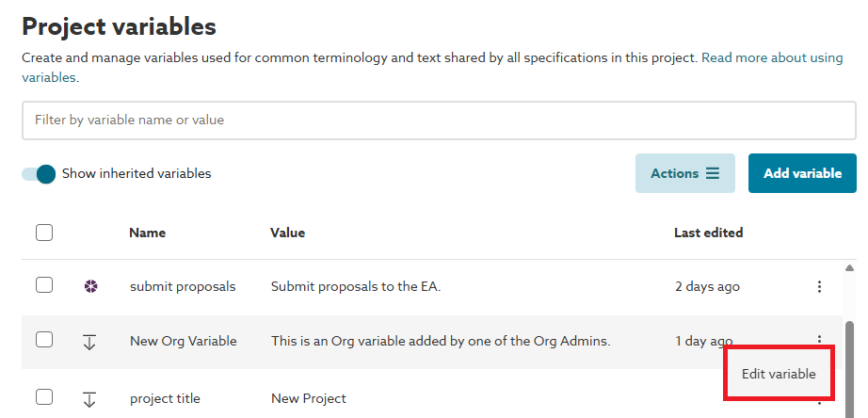Choose Edit variable from the context menu
The image size is (868, 418).
click(779, 374)
